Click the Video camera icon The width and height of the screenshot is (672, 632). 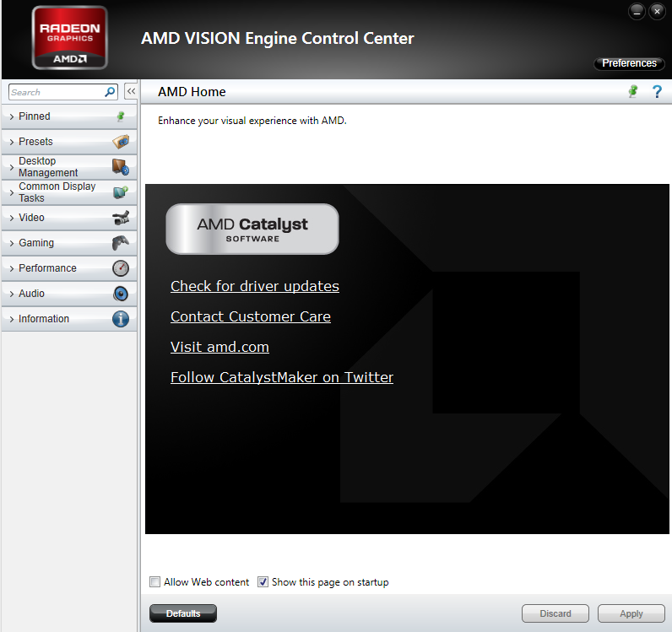[x=121, y=218]
